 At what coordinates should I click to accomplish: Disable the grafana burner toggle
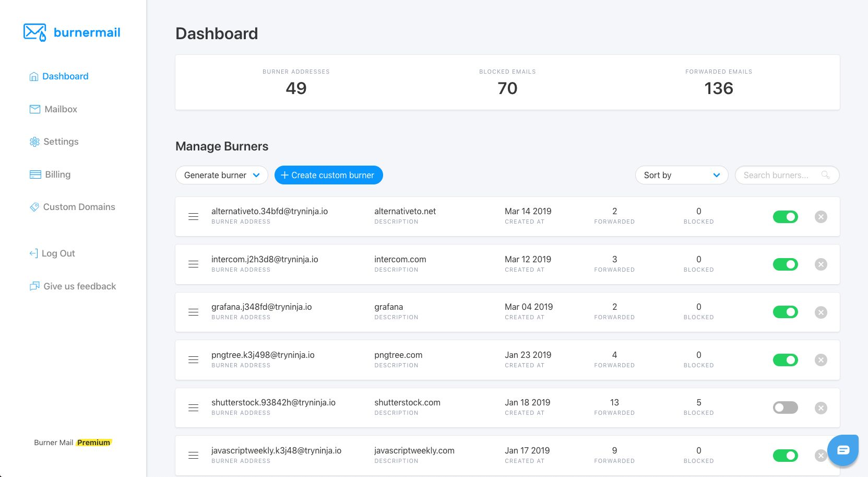[x=786, y=312]
